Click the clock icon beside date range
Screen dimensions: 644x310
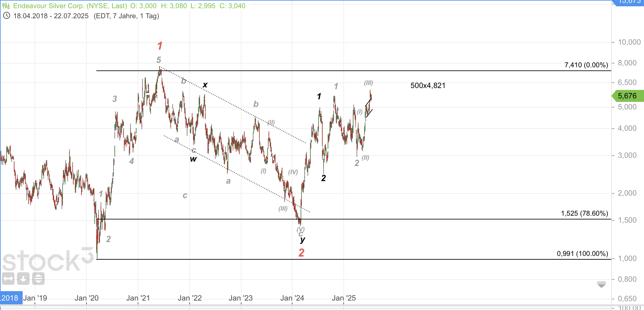tap(6, 16)
